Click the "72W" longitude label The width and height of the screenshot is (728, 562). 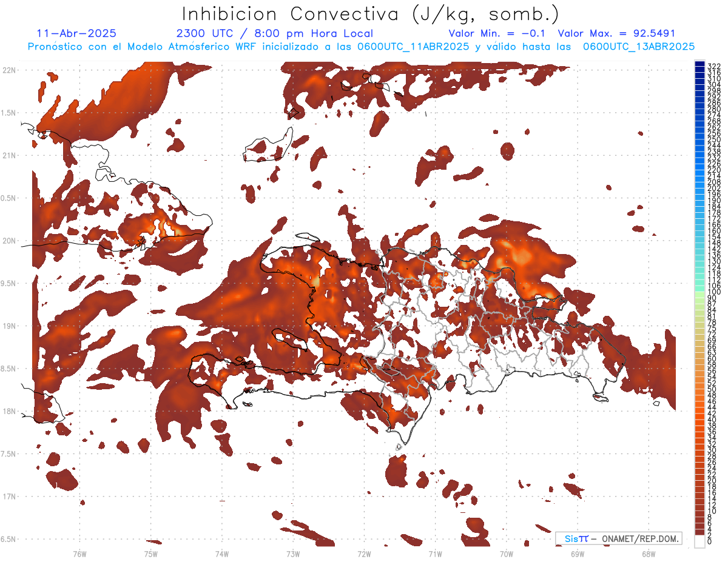pyautogui.click(x=364, y=554)
